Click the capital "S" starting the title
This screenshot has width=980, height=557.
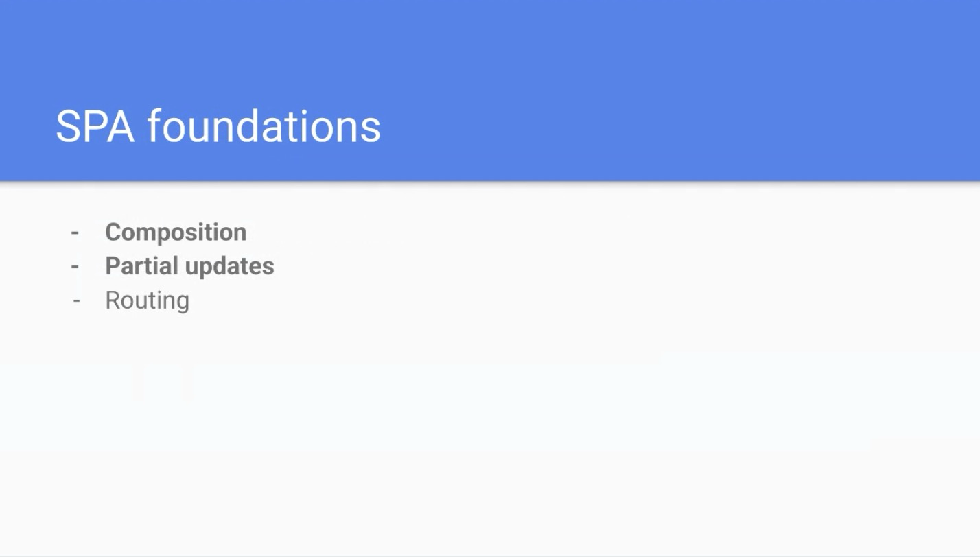coord(67,126)
